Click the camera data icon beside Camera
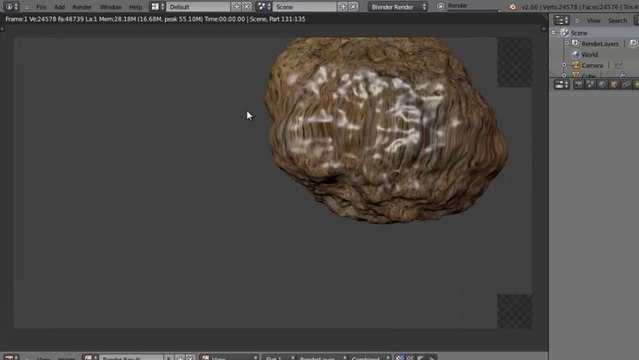 [619, 65]
